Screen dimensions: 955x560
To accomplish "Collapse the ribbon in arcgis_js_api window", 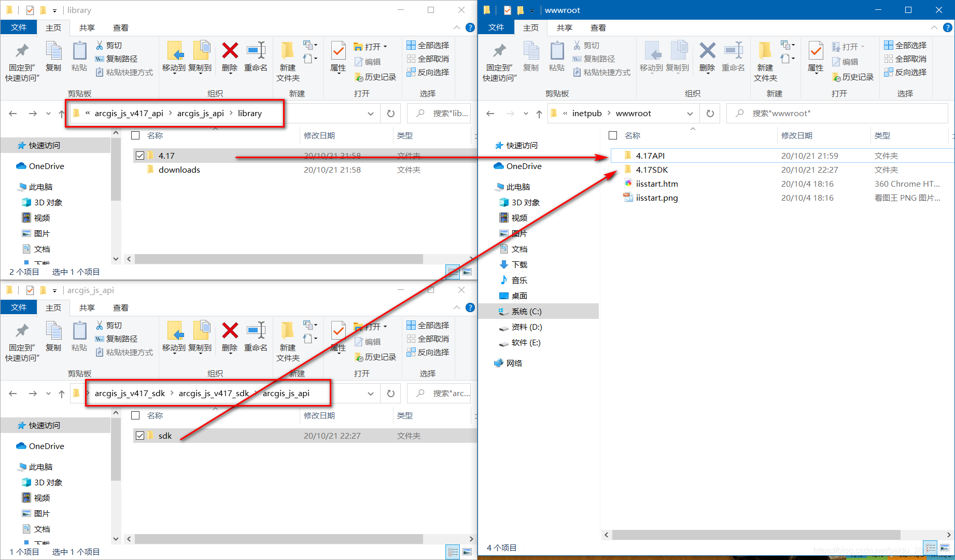I will pyautogui.click(x=457, y=307).
